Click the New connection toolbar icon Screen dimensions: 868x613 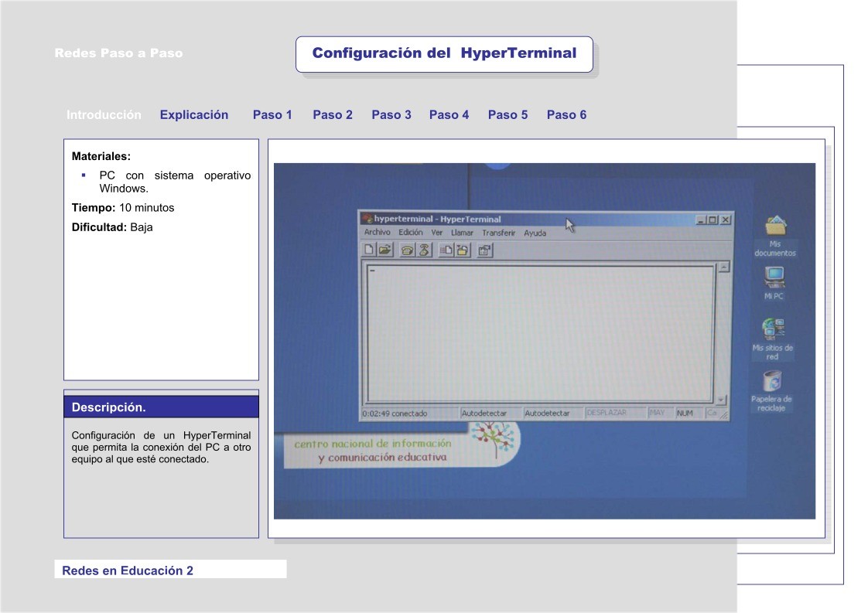pyautogui.click(x=369, y=250)
